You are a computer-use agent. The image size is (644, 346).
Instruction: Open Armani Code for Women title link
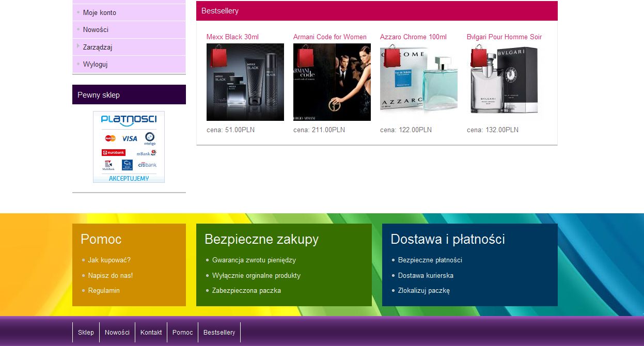click(x=330, y=37)
